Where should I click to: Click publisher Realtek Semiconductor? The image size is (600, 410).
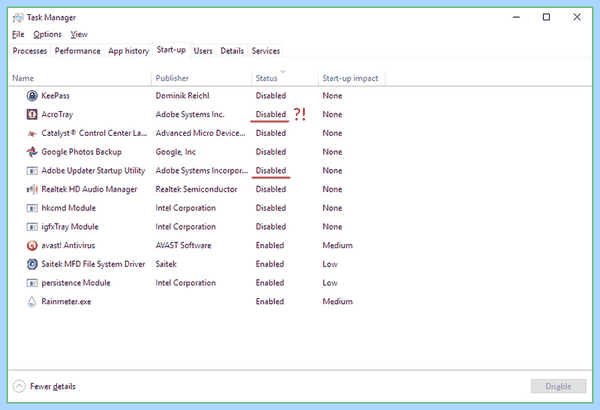point(196,189)
